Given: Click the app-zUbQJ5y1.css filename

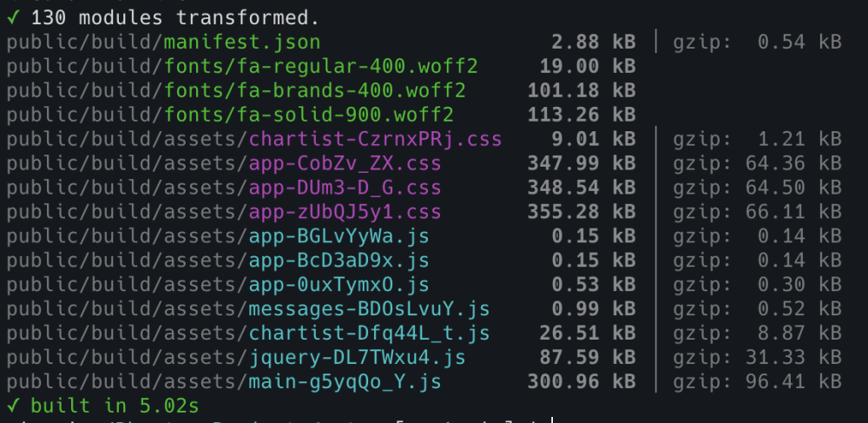Looking at the screenshot, I should pos(345,211).
